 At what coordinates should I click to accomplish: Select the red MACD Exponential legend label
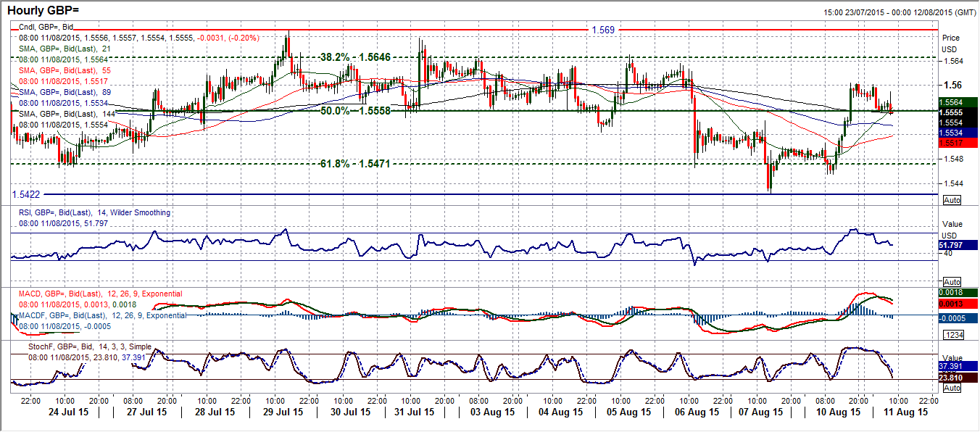point(101,294)
